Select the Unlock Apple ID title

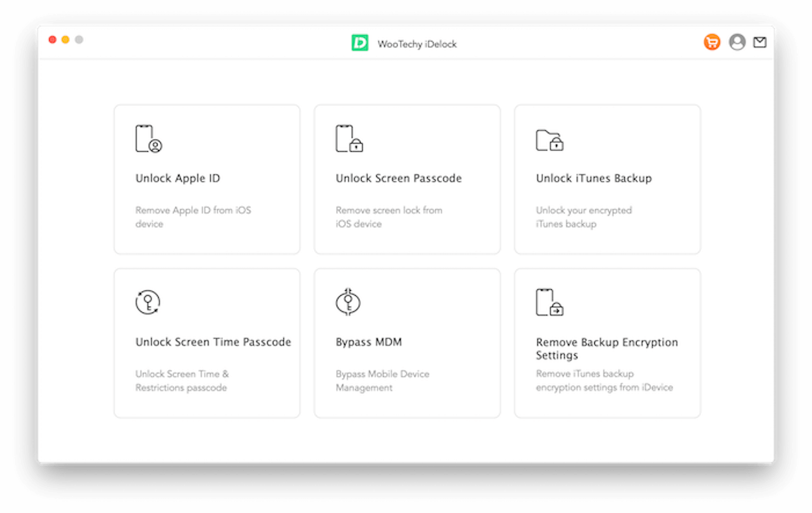coord(178,178)
